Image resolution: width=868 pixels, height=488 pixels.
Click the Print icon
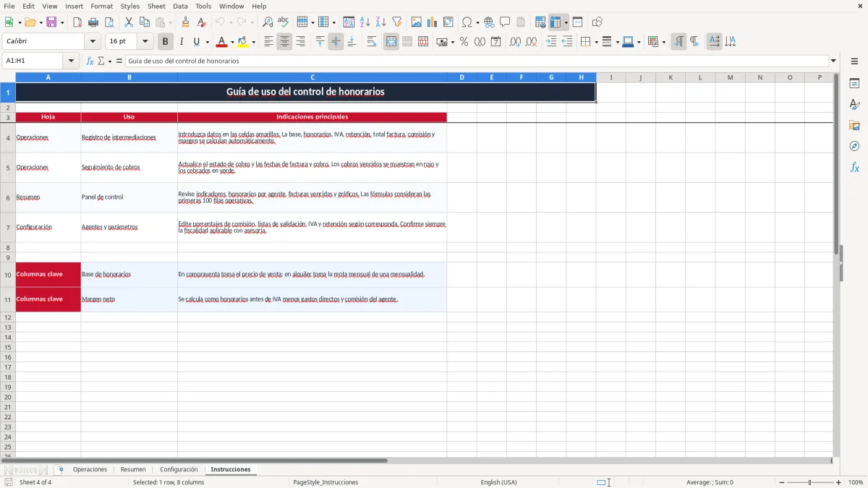(x=93, y=22)
